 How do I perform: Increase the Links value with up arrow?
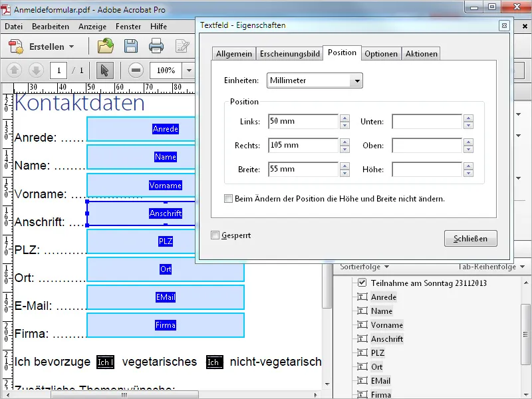coord(344,118)
